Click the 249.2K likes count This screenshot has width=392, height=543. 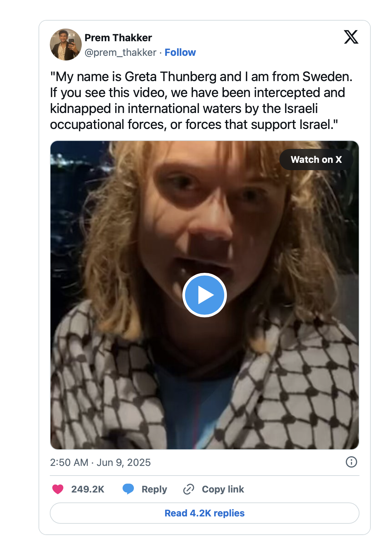pyautogui.click(x=88, y=489)
